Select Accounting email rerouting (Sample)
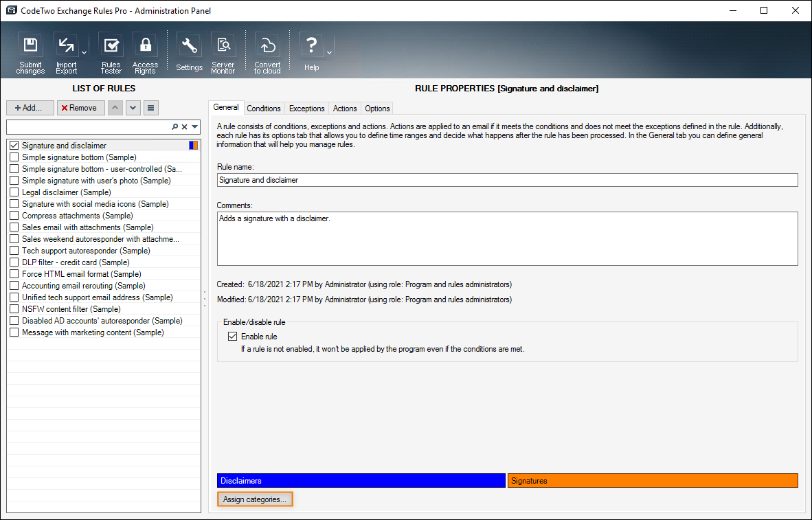812x520 pixels. pos(104,286)
